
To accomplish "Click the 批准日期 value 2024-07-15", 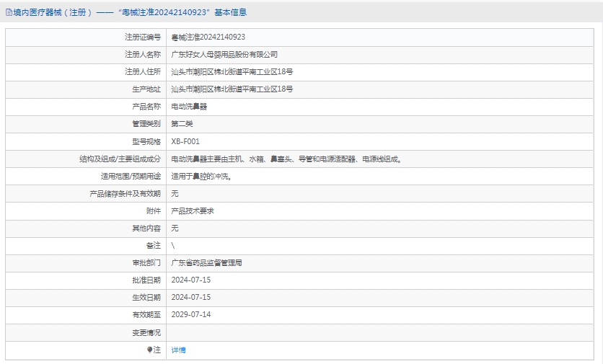I will (x=190, y=280).
